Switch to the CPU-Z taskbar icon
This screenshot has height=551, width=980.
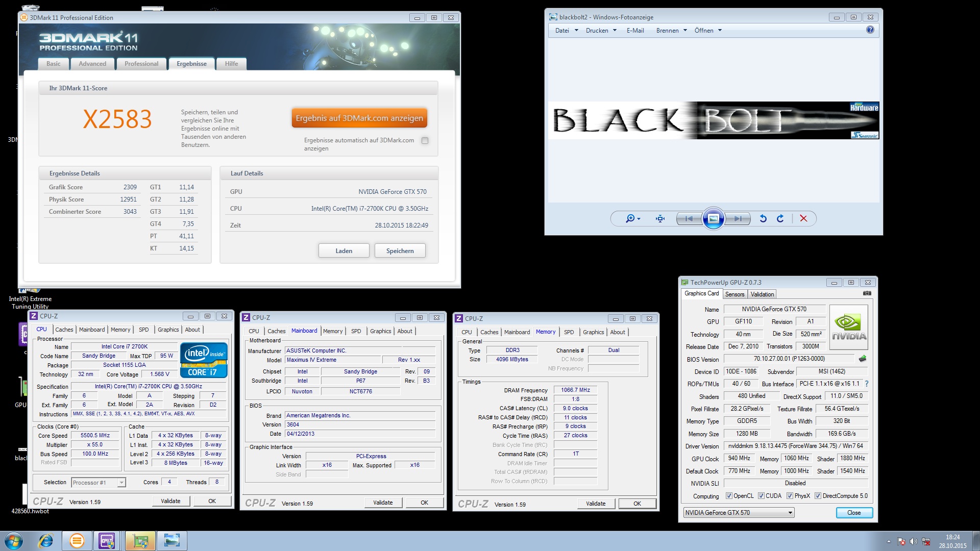(107, 541)
